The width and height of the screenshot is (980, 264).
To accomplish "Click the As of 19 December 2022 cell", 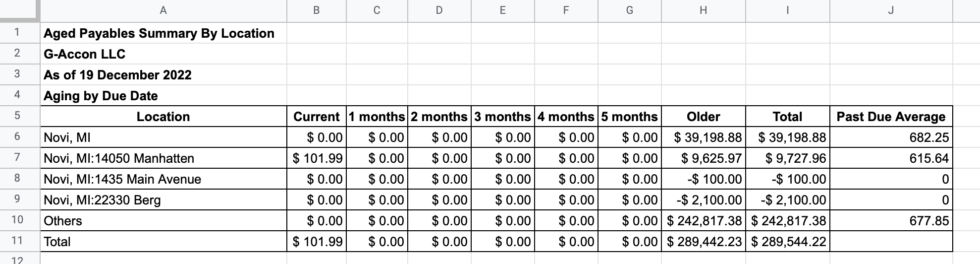I will 163,74.
